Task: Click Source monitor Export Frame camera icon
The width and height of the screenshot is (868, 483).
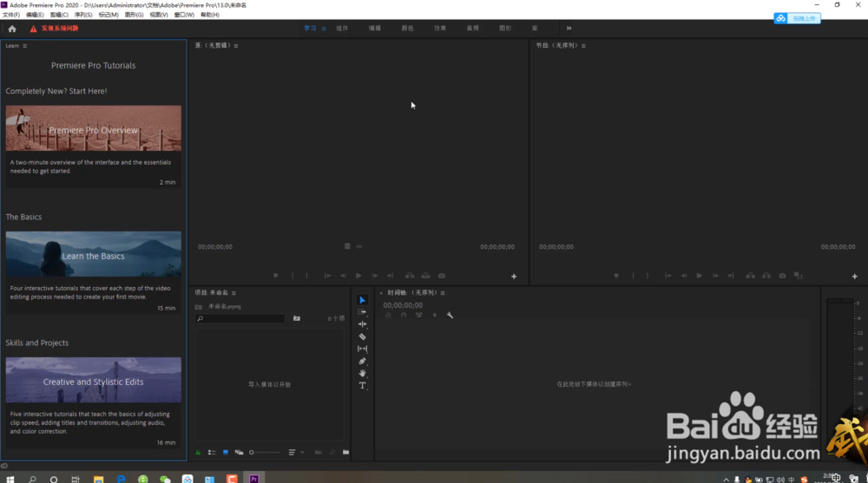Action: click(442, 276)
